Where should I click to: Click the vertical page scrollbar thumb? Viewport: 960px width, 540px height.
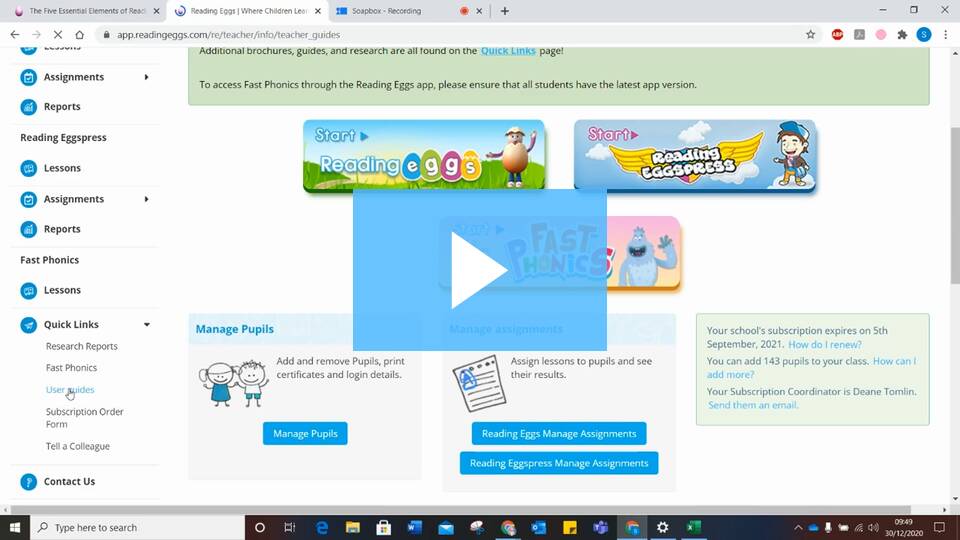(954, 206)
